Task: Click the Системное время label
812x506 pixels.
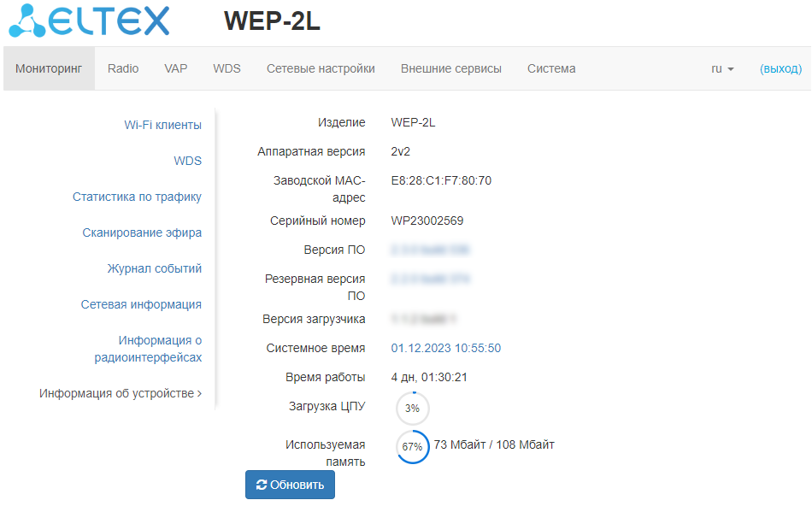Action: [316, 348]
